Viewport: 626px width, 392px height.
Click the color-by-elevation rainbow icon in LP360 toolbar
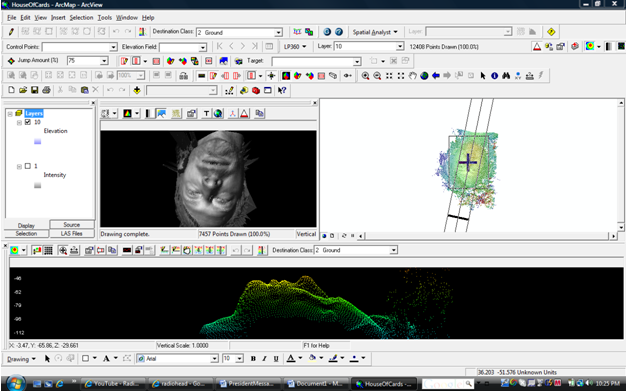coord(590,46)
